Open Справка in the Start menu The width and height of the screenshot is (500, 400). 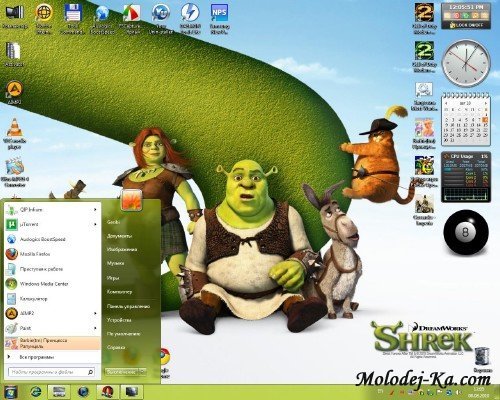[x=116, y=347]
